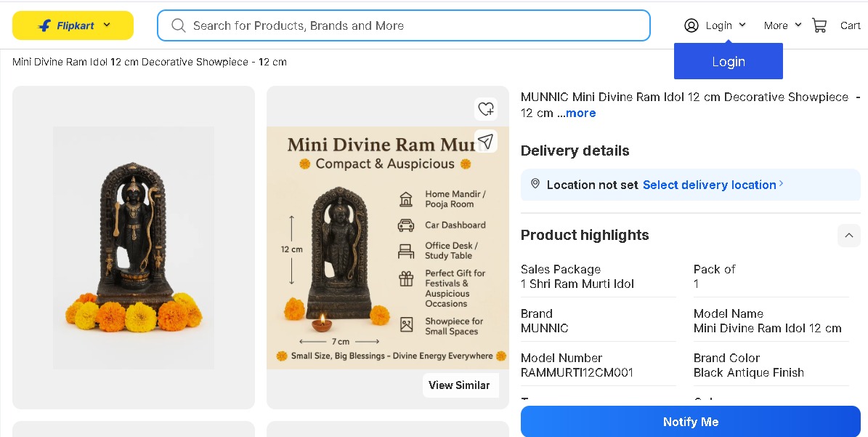This screenshot has width=868, height=437.
Task: Click the View Similar button
Action: pyautogui.click(x=460, y=385)
